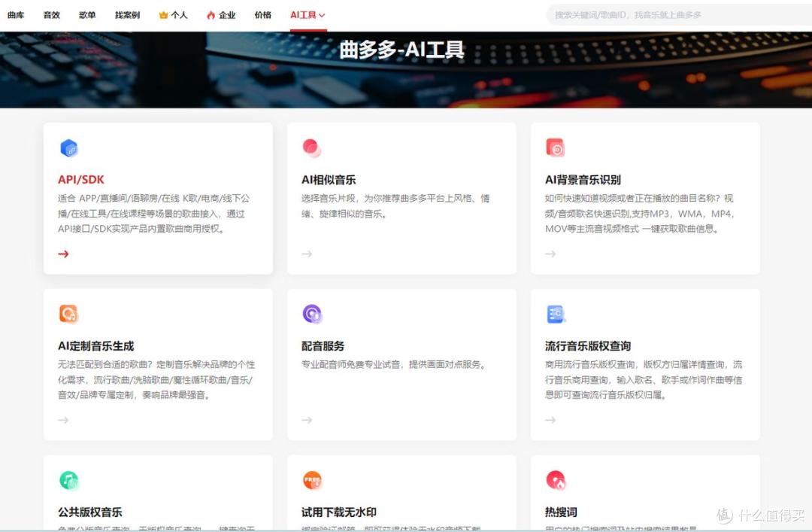
Task: Click the arrow in 流行音乐版权查询 card
Action: click(x=550, y=419)
